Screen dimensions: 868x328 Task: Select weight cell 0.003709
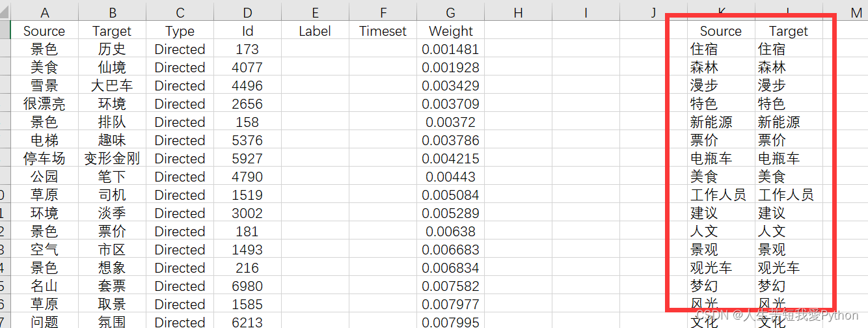(450, 103)
